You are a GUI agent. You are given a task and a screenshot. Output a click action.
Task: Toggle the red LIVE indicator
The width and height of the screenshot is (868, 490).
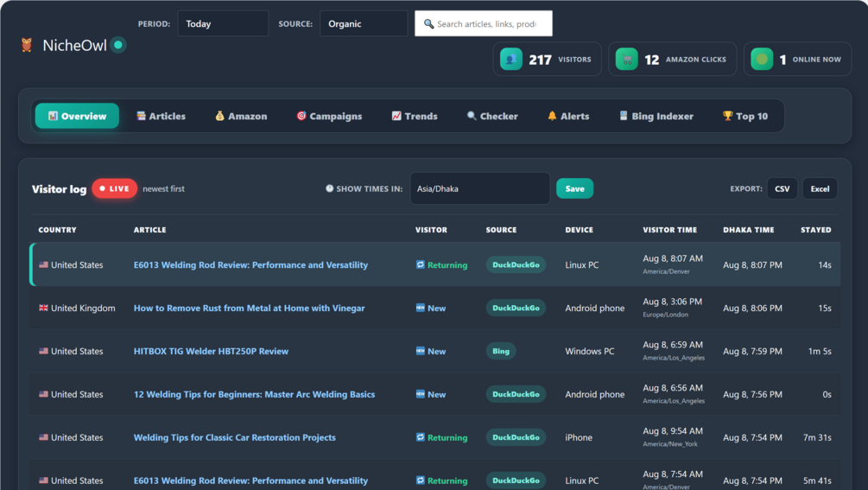pos(115,188)
